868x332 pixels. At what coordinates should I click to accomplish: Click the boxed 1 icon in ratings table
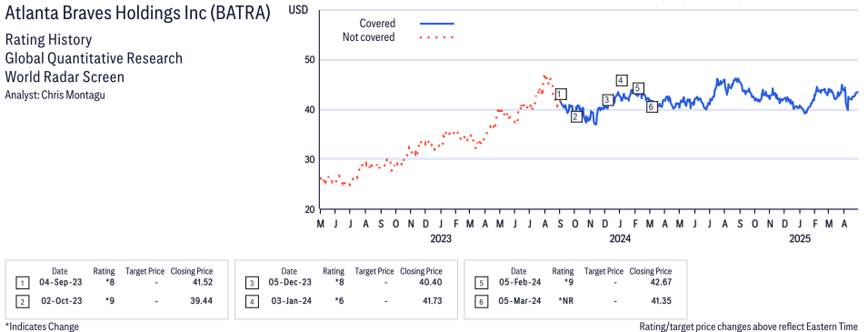click(22, 283)
